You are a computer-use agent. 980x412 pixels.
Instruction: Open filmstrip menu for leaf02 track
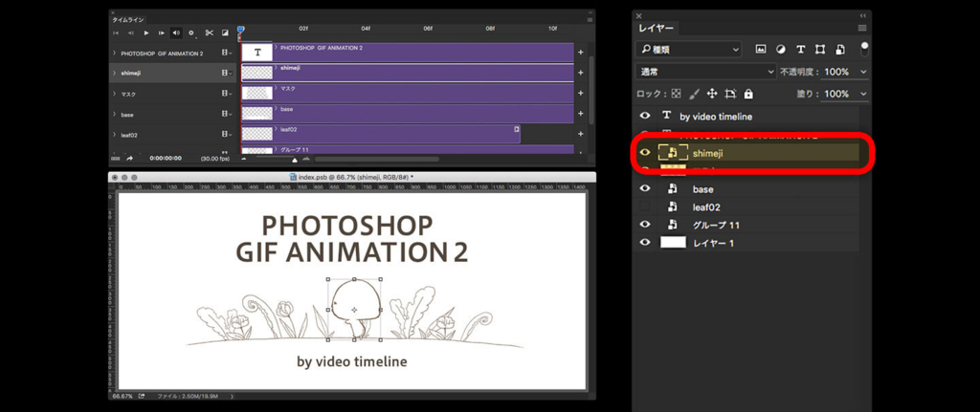[x=226, y=134]
